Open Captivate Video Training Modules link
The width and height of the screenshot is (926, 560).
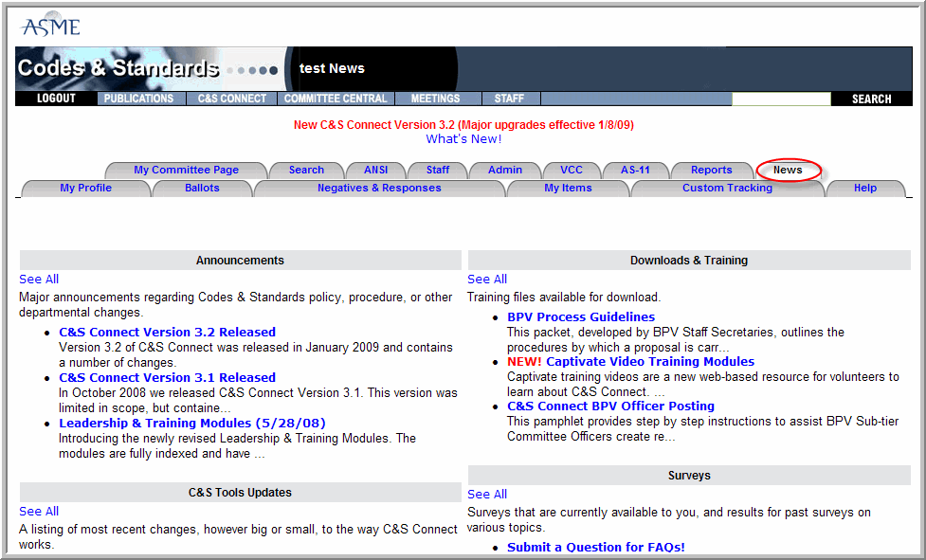(x=650, y=362)
